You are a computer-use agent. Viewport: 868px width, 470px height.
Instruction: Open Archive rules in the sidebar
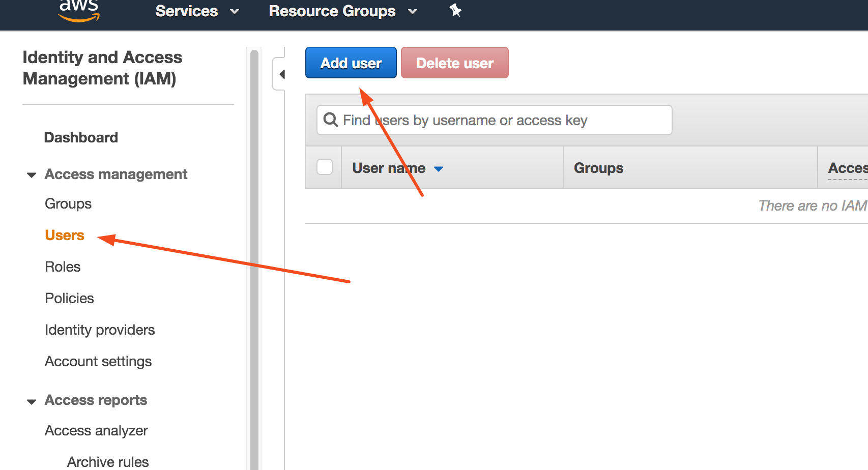click(x=108, y=462)
